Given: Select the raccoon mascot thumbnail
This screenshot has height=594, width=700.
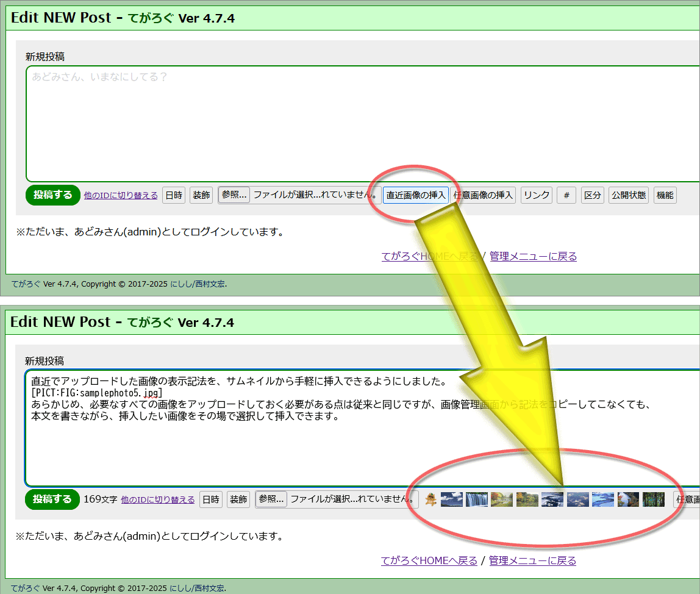Looking at the screenshot, I should point(430,499).
